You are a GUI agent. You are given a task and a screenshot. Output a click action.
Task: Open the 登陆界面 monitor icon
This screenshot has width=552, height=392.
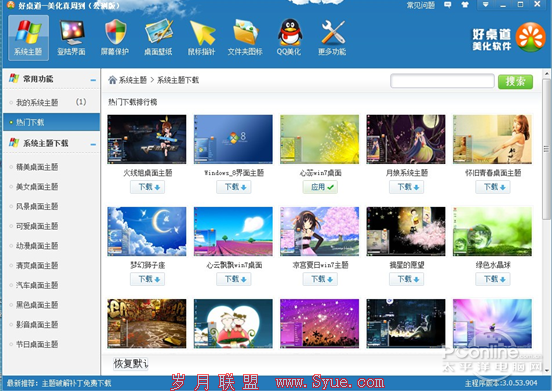tap(71, 38)
